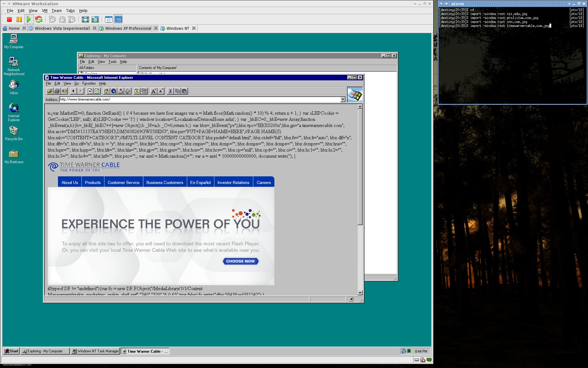Open the Products navigation link

(x=93, y=182)
